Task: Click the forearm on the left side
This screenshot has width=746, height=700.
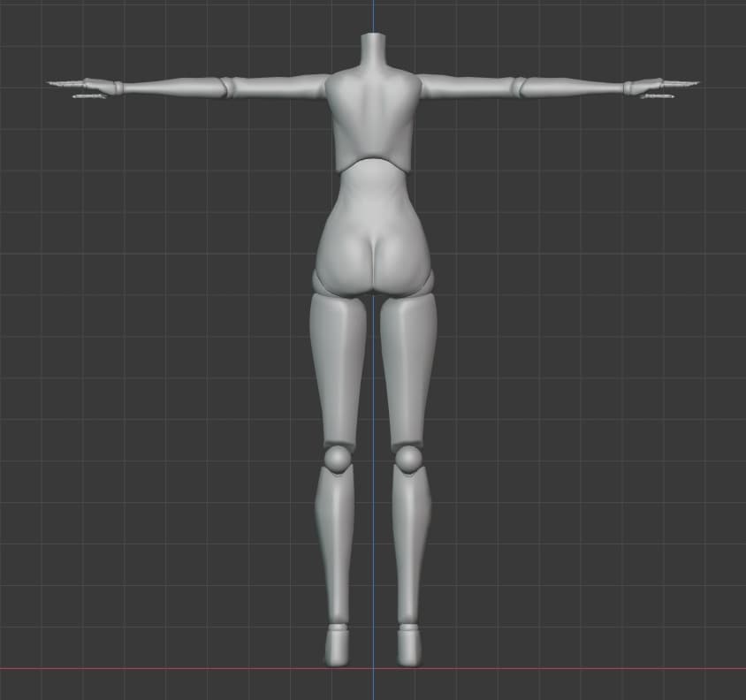Action: (x=172, y=87)
